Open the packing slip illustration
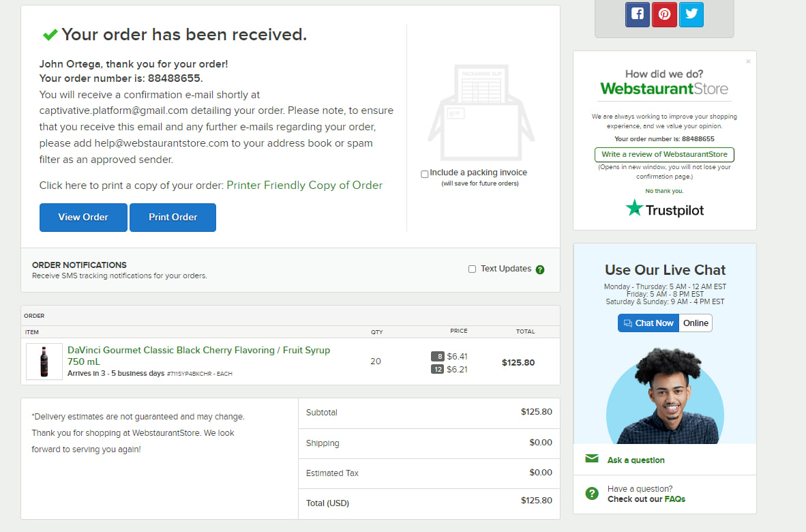 (x=481, y=113)
